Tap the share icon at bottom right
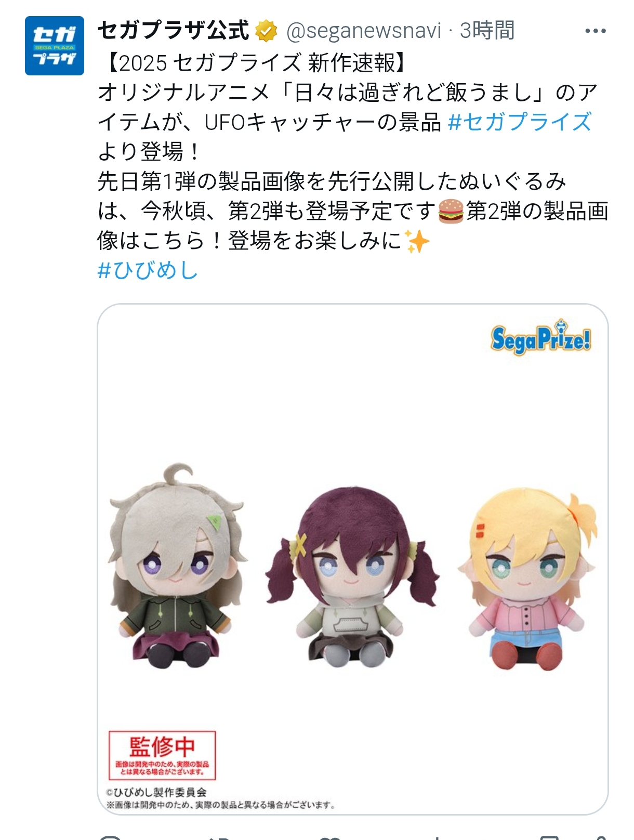 pyautogui.click(x=603, y=837)
